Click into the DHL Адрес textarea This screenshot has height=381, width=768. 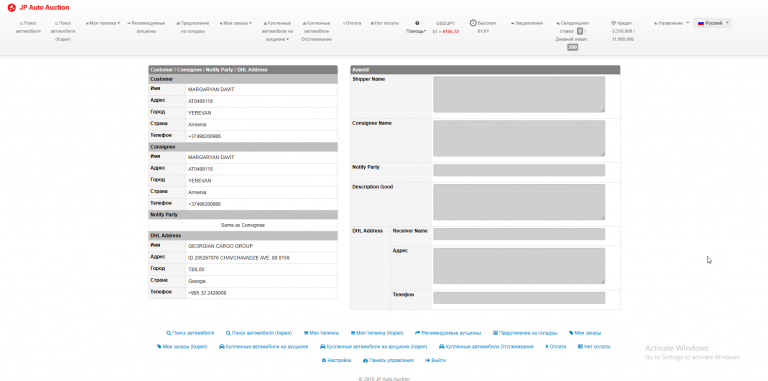tap(519, 265)
